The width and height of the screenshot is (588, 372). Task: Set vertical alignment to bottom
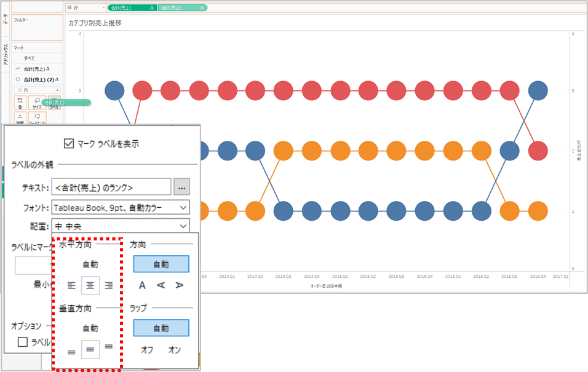point(71,352)
